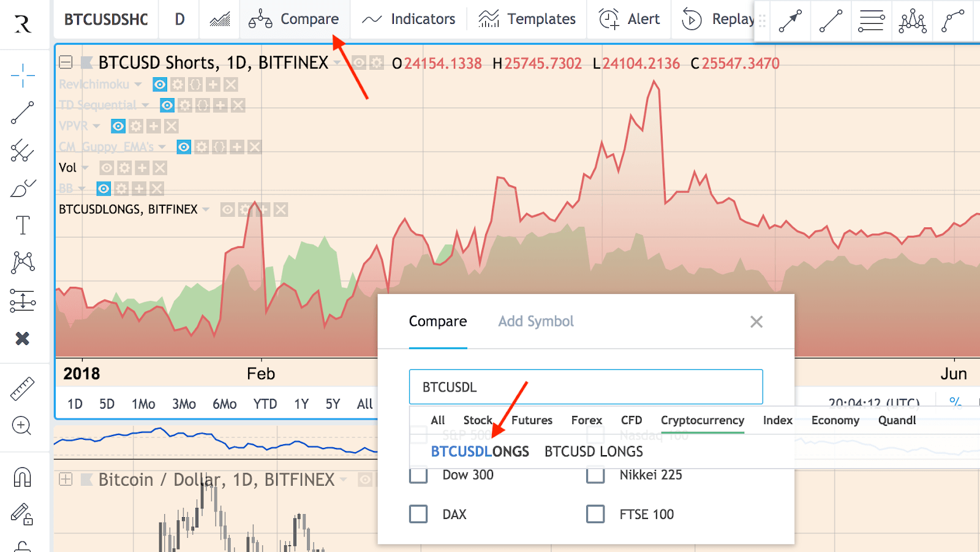Select the XABCD Pattern tool
This screenshot has width=980, height=552.
coord(23,262)
